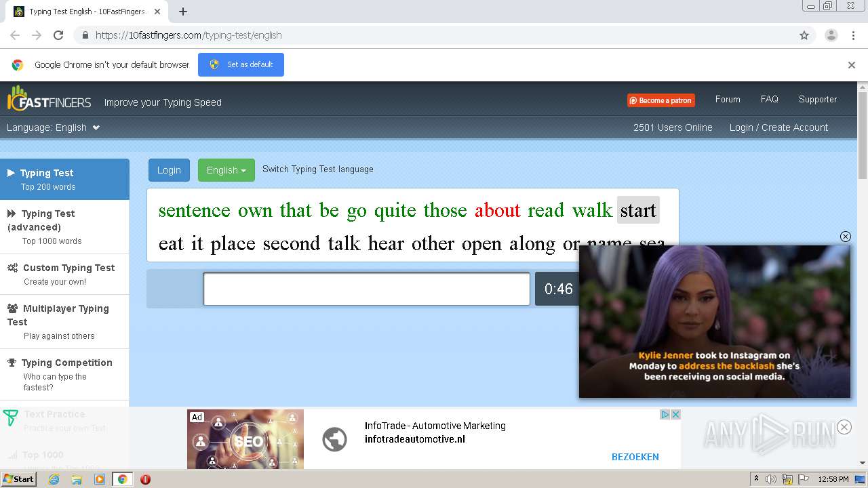
Task: Open the Windows Start button
Action: pyautogui.click(x=18, y=479)
